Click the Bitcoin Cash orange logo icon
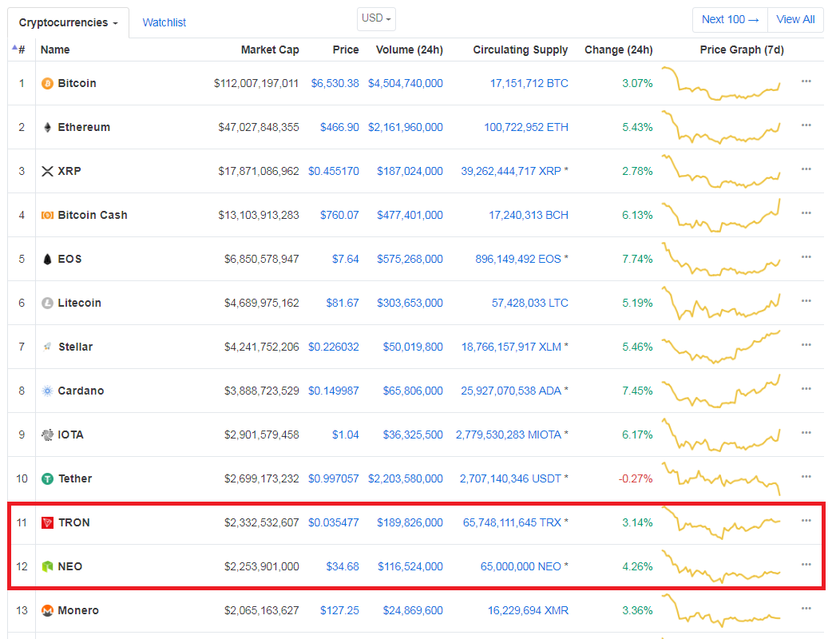The width and height of the screenshot is (840, 639). [47, 216]
